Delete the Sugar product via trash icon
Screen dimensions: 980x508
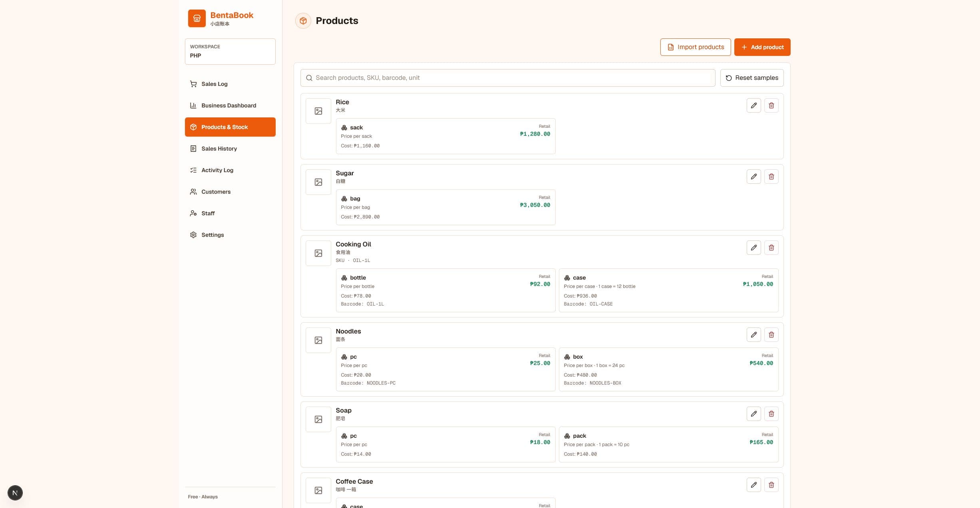pyautogui.click(x=771, y=177)
